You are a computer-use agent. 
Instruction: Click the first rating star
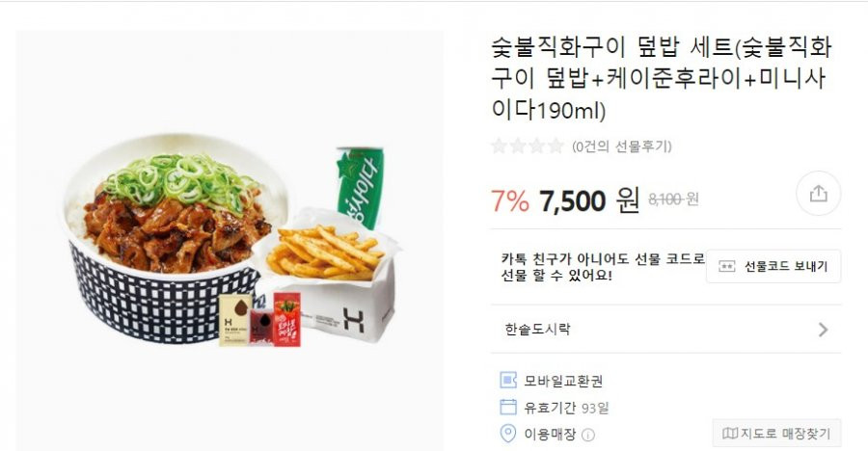click(x=499, y=146)
